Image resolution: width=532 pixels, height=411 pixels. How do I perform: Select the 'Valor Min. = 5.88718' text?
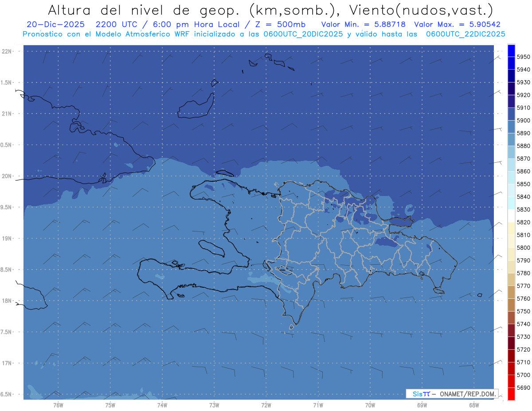click(363, 24)
